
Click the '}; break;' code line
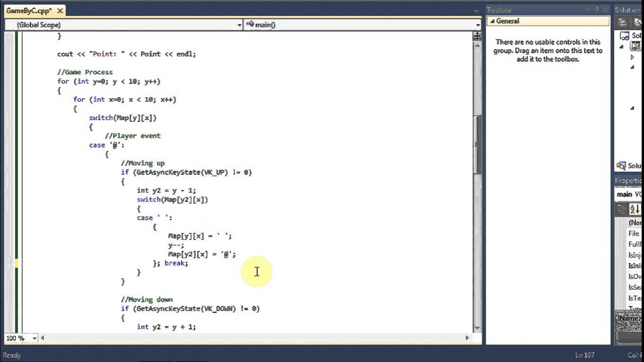[x=171, y=263]
